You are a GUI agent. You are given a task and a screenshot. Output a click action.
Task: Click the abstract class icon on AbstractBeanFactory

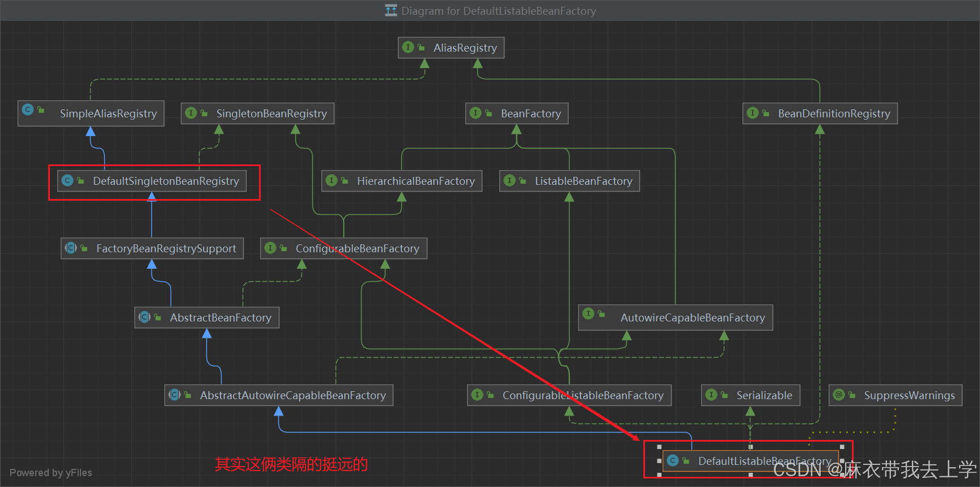click(x=145, y=317)
